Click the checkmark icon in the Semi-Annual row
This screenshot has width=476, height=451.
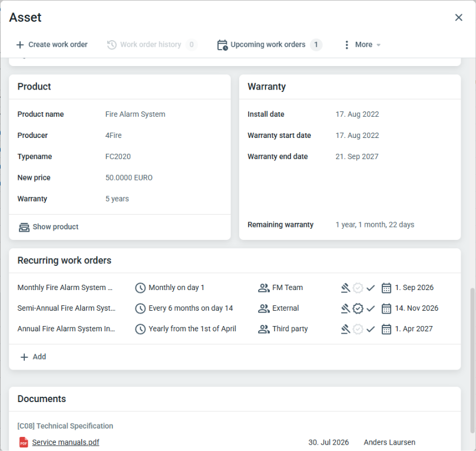pos(371,308)
